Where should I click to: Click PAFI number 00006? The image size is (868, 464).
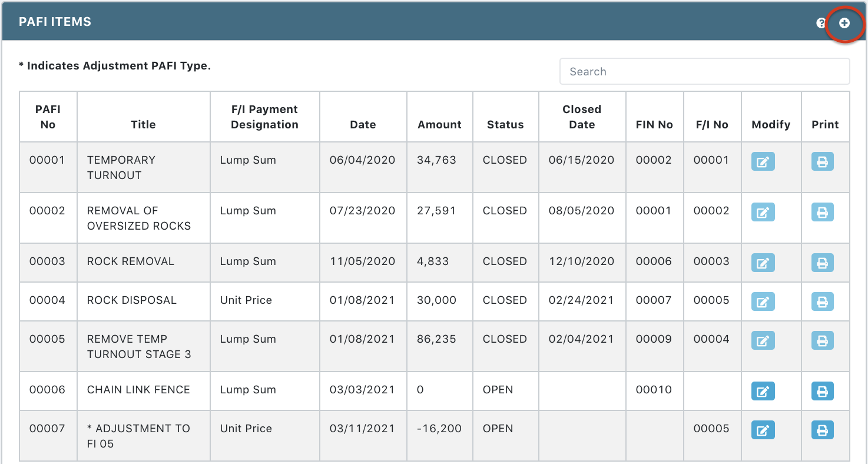(x=47, y=389)
